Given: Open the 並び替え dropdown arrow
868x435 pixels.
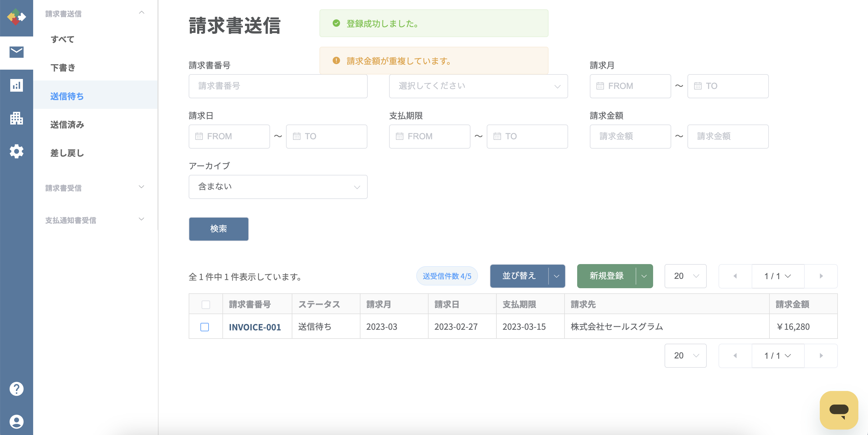Looking at the screenshot, I should pyautogui.click(x=557, y=276).
